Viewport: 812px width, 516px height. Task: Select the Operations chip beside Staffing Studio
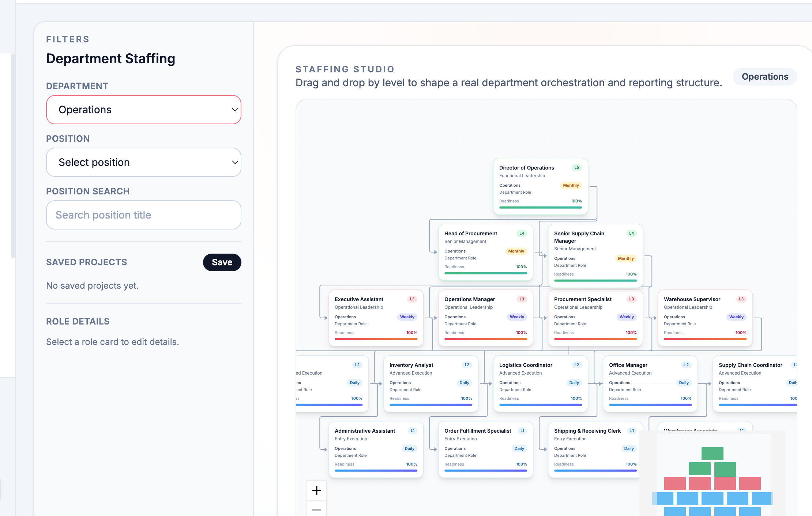(765, 77)
